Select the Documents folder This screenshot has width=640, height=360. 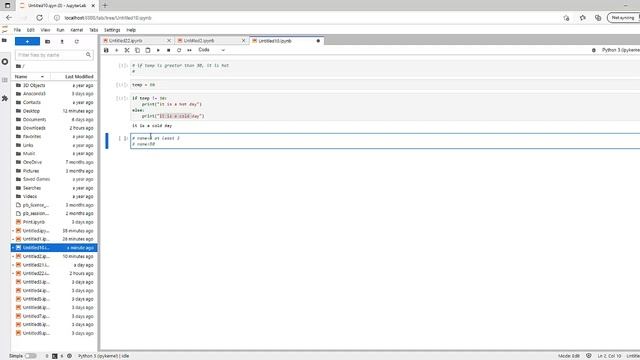pos(54,120)
